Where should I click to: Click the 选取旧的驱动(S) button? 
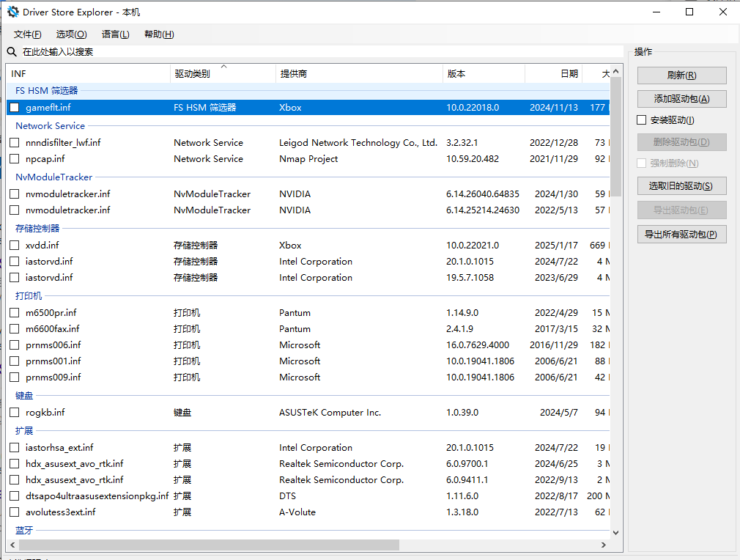681,186
